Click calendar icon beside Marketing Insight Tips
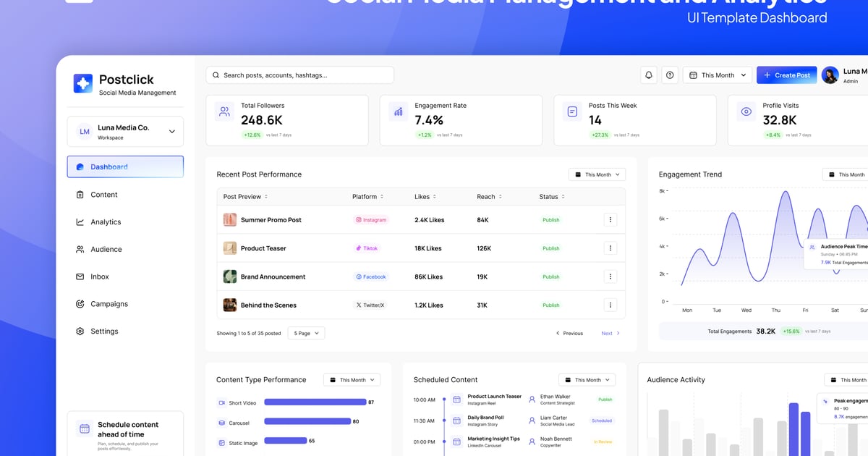The width and height of the screenshot is (868, 456). [456, 442]
